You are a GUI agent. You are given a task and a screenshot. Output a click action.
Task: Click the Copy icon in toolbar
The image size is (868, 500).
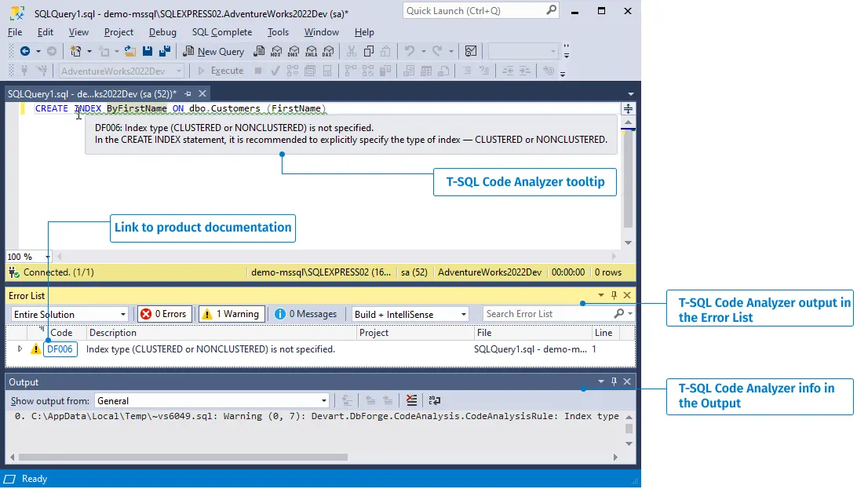(x=368, y=52)
